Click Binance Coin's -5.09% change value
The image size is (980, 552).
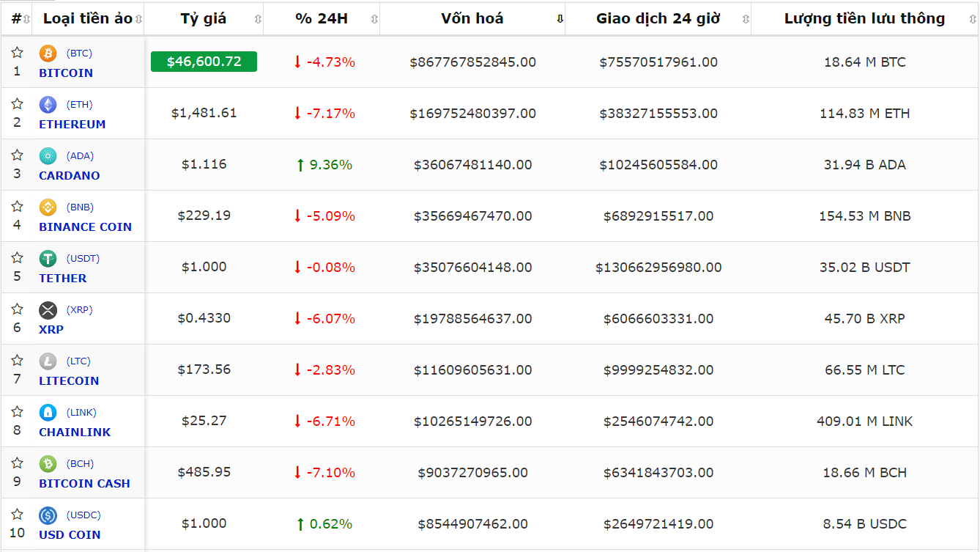pyautogui.click(x=330, y=216)
